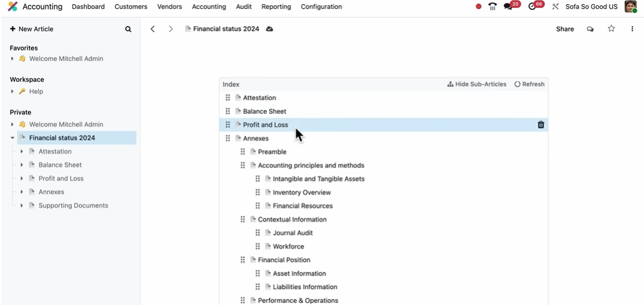Open the three-dot article options menu

click(x=632, y=28)
